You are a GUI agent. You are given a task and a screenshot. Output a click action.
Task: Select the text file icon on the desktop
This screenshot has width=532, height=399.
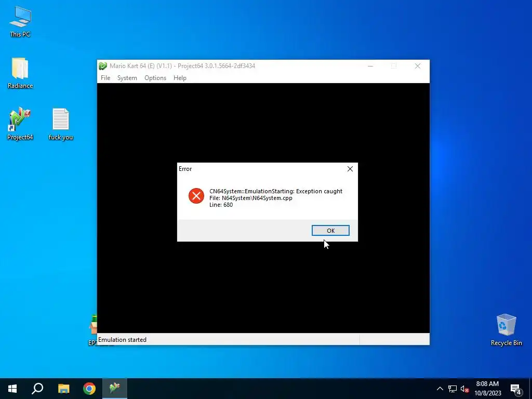pyautogui.click(x=61, y=124)
